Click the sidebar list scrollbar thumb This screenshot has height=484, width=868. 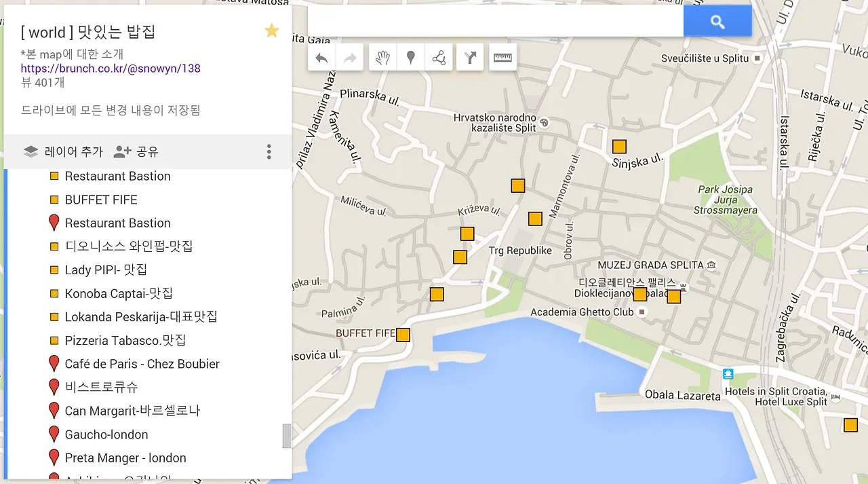[287, 436]
